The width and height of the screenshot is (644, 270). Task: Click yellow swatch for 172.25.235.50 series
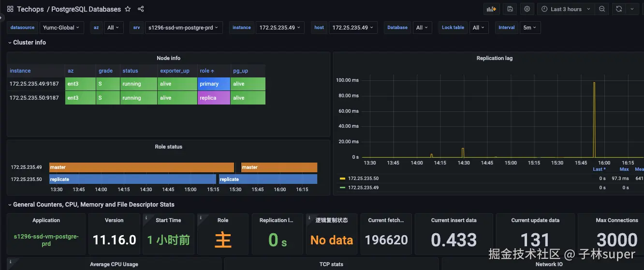coord(341,179)
